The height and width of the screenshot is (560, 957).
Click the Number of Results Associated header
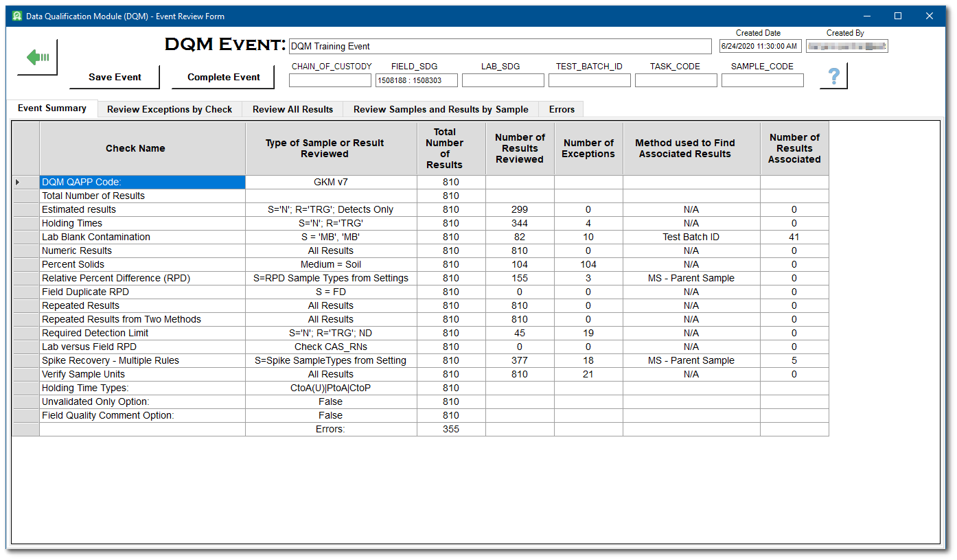tap(794, 148)
